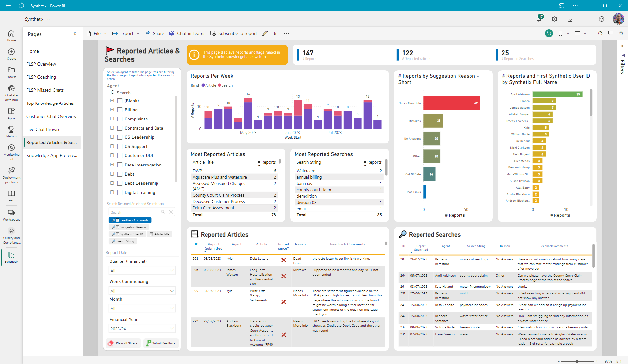Open the Week Commencing dropdown
The image size is (628, 364).
142,291
